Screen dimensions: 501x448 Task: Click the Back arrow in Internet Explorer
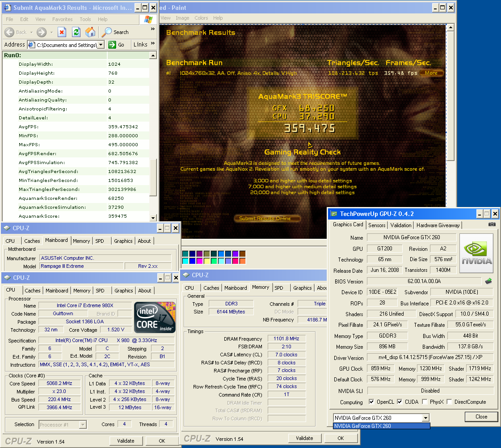tap(9, 32)
